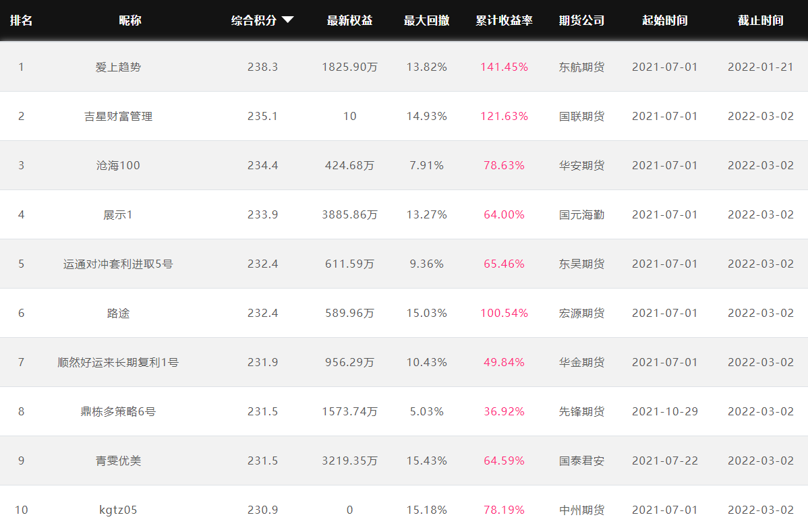The width and height of the screenshot is (808, 532).
Task: Click the return rate 64.00%
Action: [x=504, y=215]
